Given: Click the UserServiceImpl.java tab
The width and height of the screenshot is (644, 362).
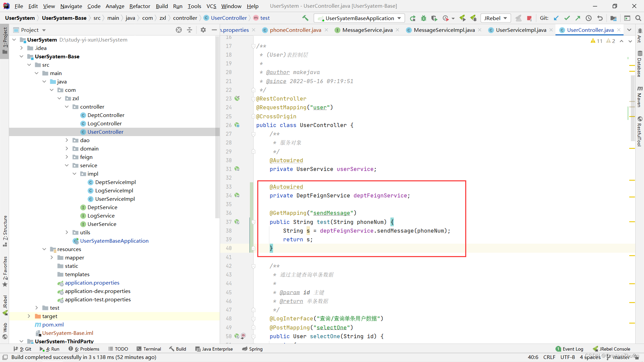Looking at the screenshot, I should [520, 29].
